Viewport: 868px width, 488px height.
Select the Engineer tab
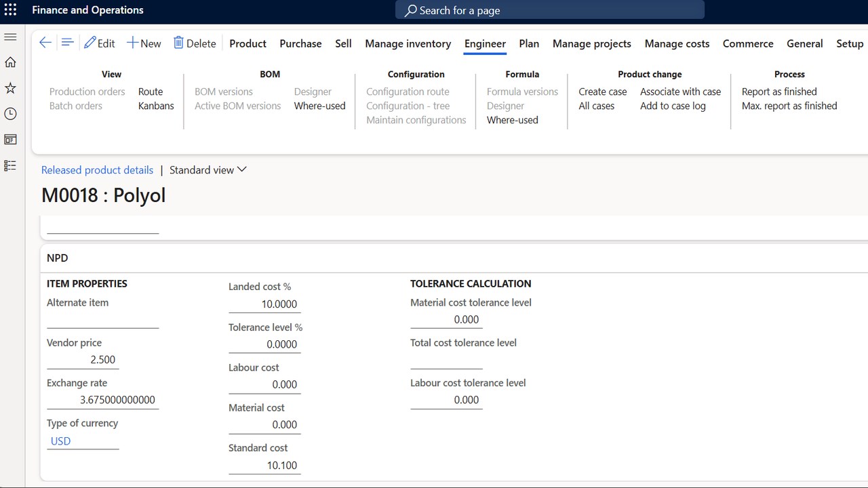[x=485, y=43]
